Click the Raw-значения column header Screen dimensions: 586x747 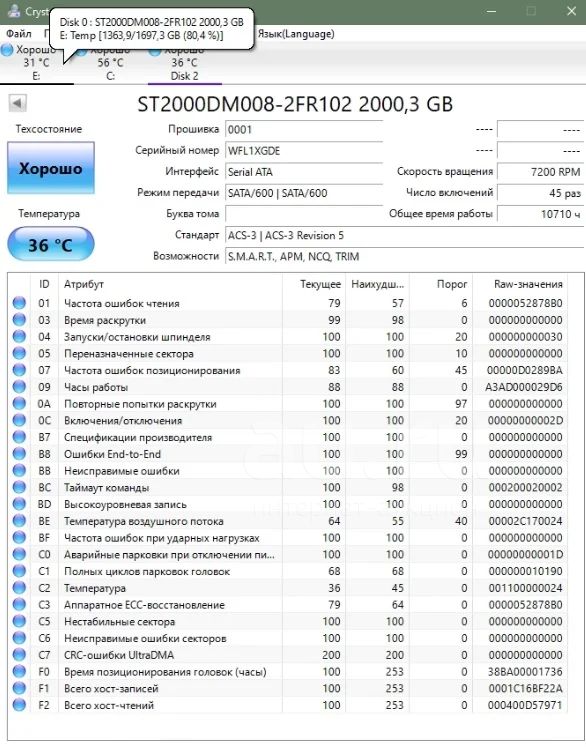(x=528, y=284)
